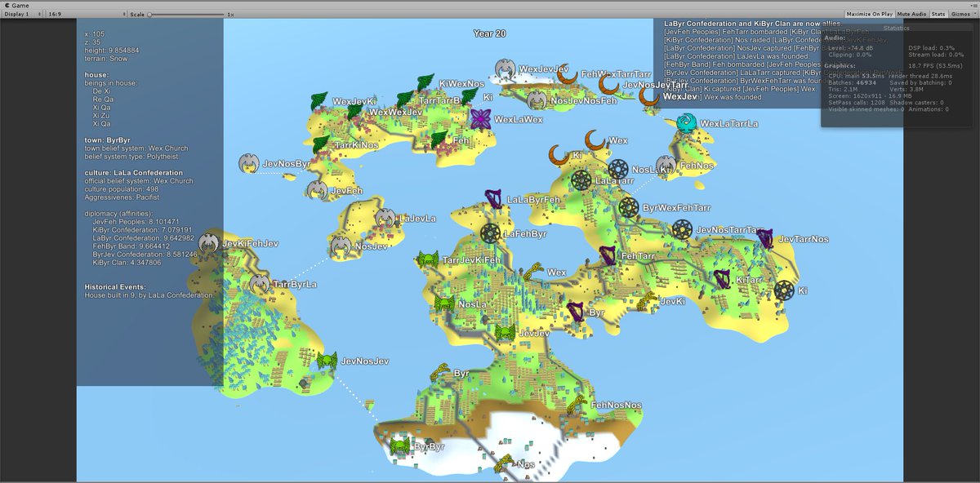Select the TarrKiNos green wing icon
The height and width of the screenshot is (483, 980).
[322, 144]
